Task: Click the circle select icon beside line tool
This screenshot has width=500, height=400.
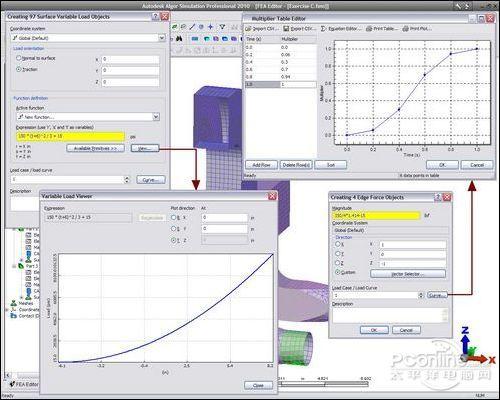Action: coord(201,27)
